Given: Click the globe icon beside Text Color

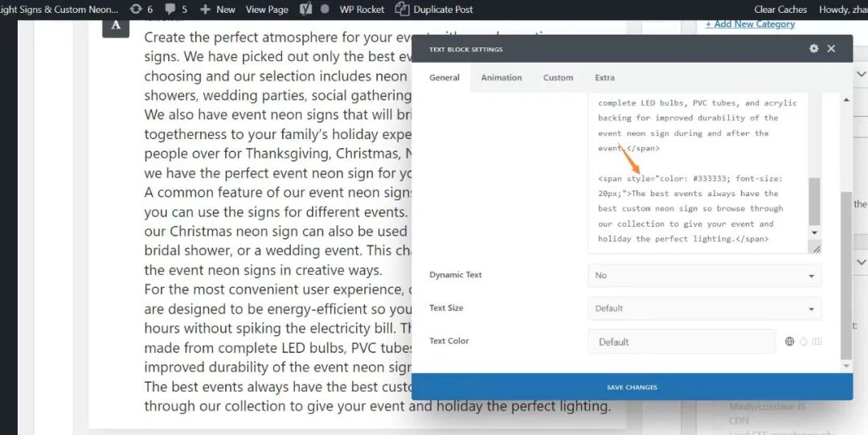Looking at the screenshot, I should (790, 342).
